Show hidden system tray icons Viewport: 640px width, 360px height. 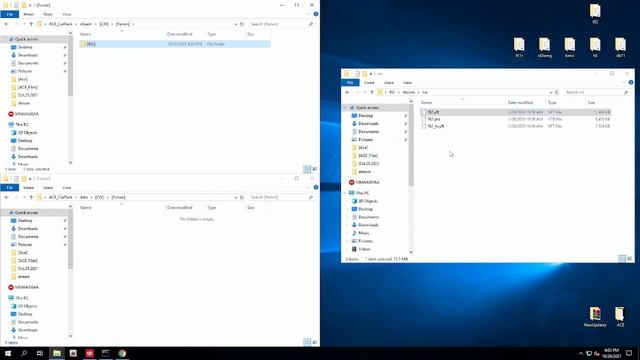click(x=580, y=353)
